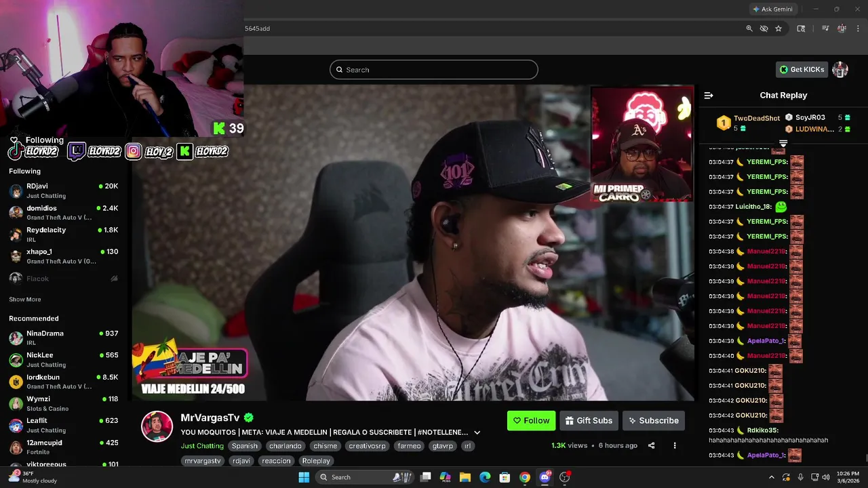
Task: Select the gtavrp tag
Action: point(443,446)
